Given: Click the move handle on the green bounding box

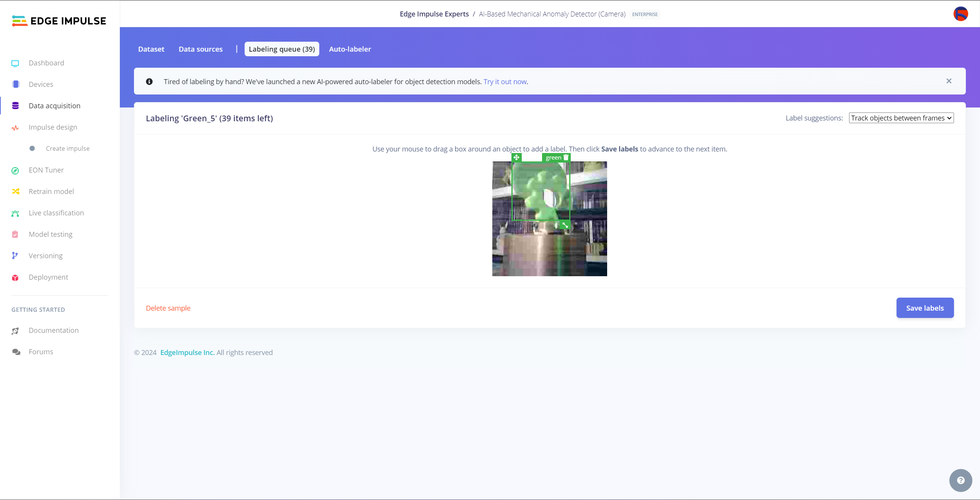Looking at the screenshot, I should point(516,157).
